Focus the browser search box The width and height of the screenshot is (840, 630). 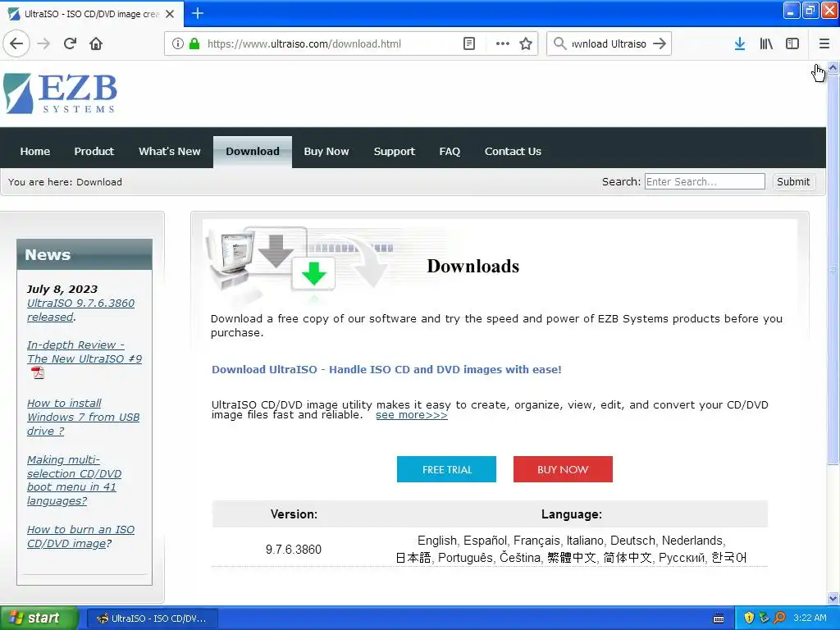(609, 44)
